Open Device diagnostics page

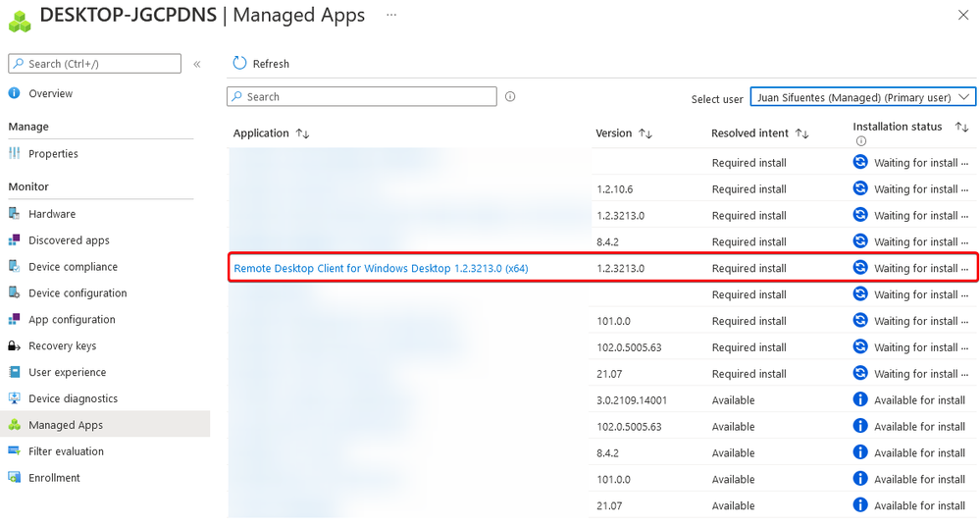tap(74, 398)
